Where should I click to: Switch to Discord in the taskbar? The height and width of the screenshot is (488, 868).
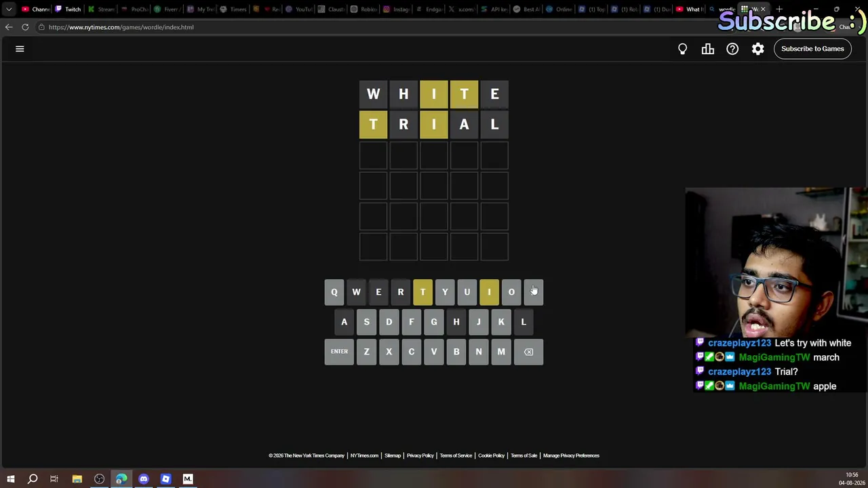click(x=144, y=479)
